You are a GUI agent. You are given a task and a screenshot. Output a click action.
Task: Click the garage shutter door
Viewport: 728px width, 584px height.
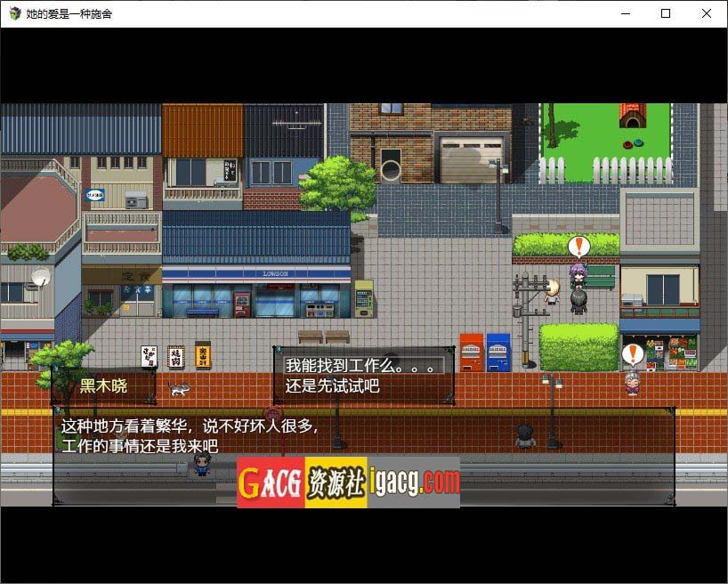tap(471, 159)
